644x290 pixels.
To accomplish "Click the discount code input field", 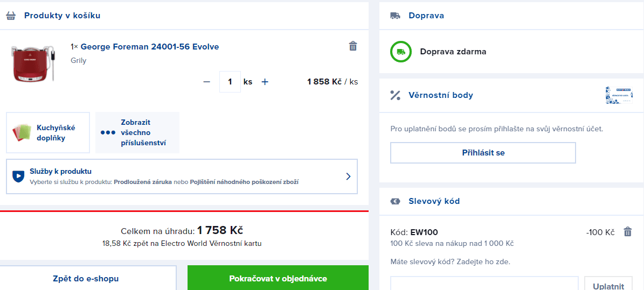I will [483, 284].
